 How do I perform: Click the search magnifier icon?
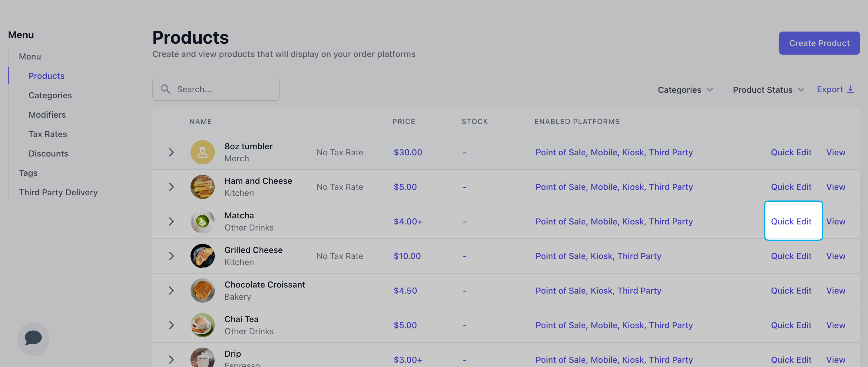[165, 89]
